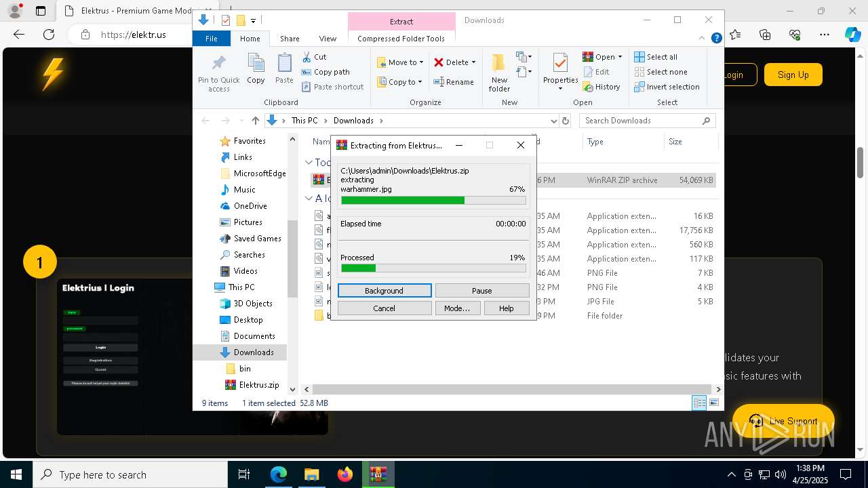
Task: Open Firefox from the taskbar
Action: tap(345, 474)
